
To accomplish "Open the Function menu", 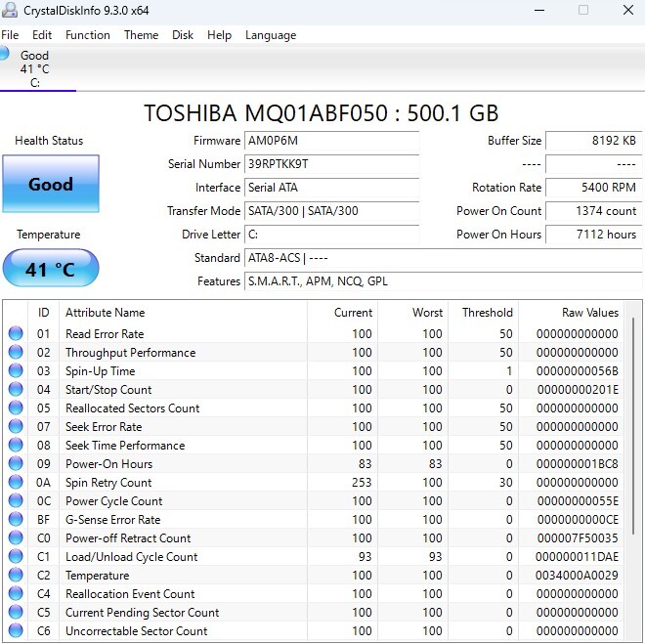I will pos(87,35).
